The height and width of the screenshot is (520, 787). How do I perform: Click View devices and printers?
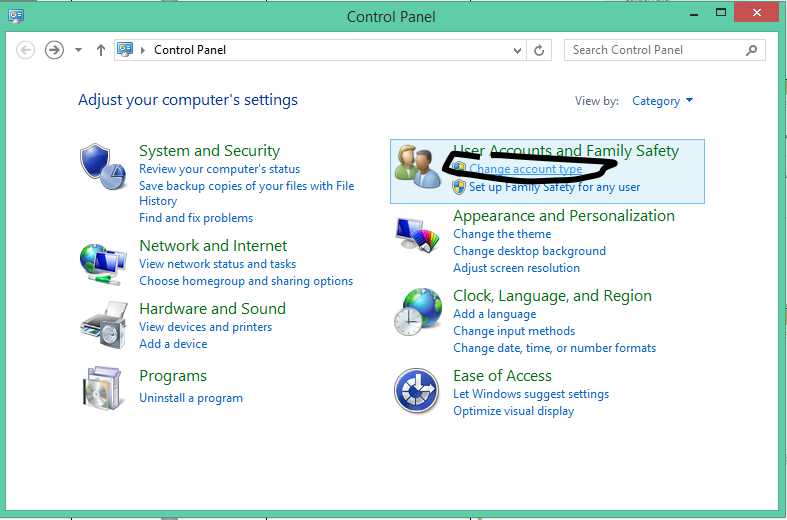[x=205, y=327]
